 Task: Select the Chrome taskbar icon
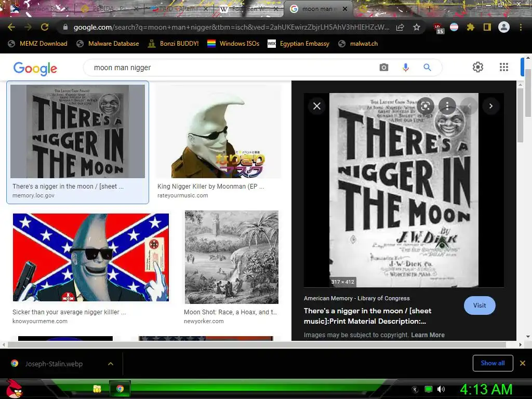click(120, 389)
